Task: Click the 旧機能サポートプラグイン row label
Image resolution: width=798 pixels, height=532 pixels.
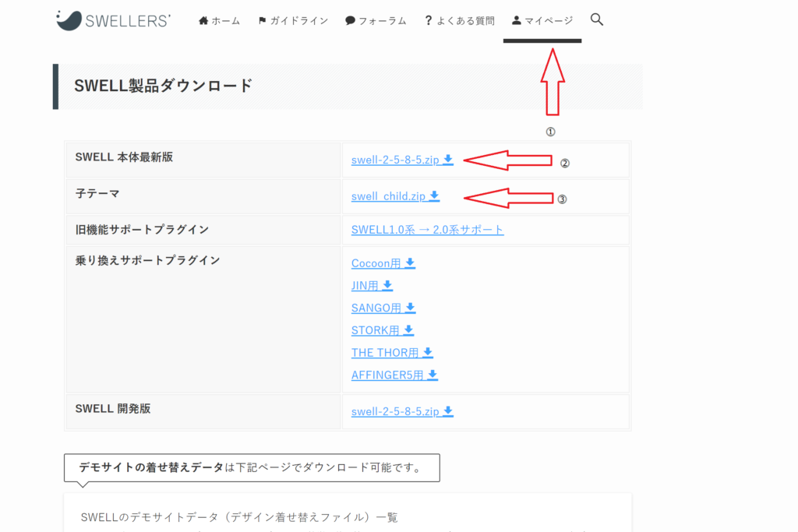Action: [x=142, y=229]
